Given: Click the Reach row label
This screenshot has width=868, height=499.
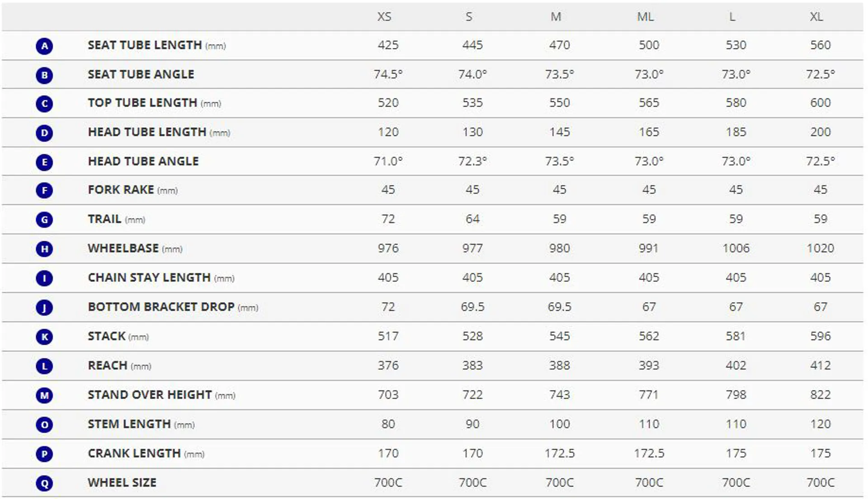Looking at the screenshot, I should point(119,366).
